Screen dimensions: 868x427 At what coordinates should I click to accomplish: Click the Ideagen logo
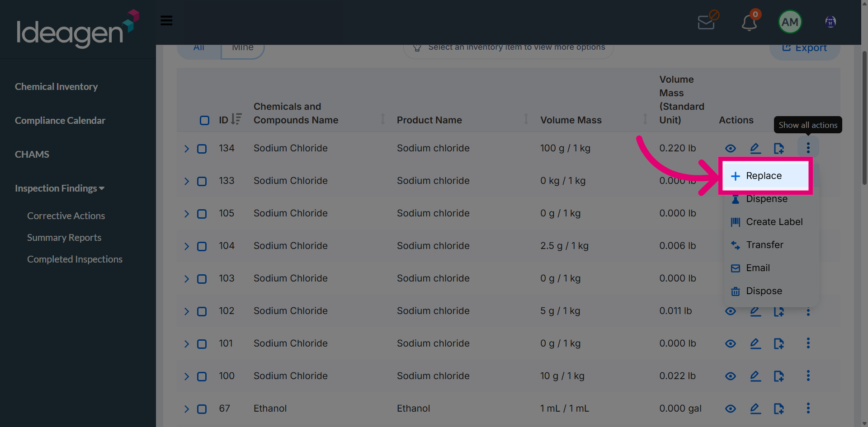[78, 29]
